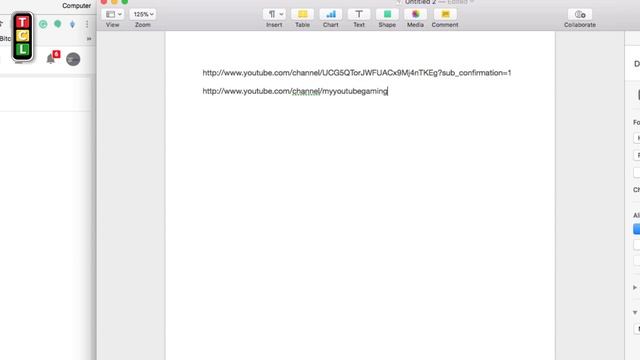Expand the bookmarks overflow chevron in browser
Viewport: 640px width, 360px height.
tap(89, 39)
